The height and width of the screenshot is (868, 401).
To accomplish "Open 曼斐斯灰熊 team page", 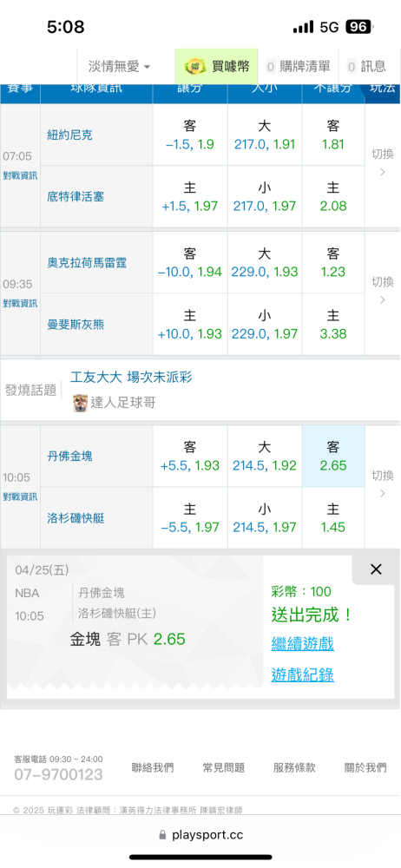I will (x=76, y=325).
